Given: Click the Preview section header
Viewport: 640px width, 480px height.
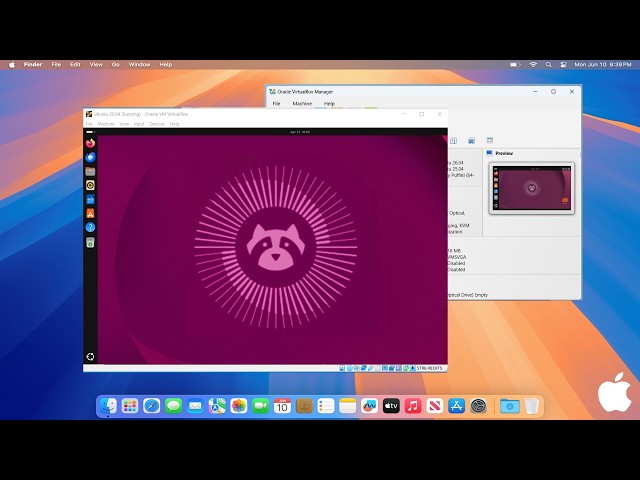Looking at the screenshot, I should (504, 153).
